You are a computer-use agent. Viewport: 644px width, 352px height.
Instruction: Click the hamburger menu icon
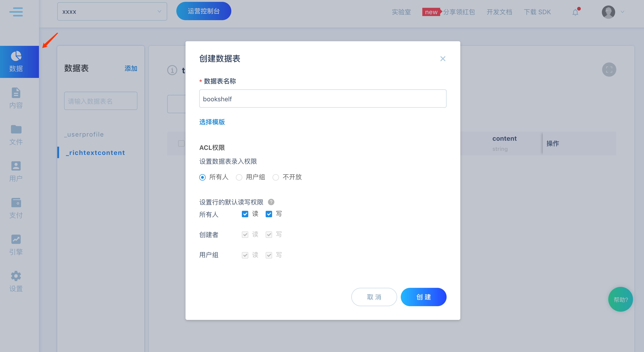pos(16,12)
